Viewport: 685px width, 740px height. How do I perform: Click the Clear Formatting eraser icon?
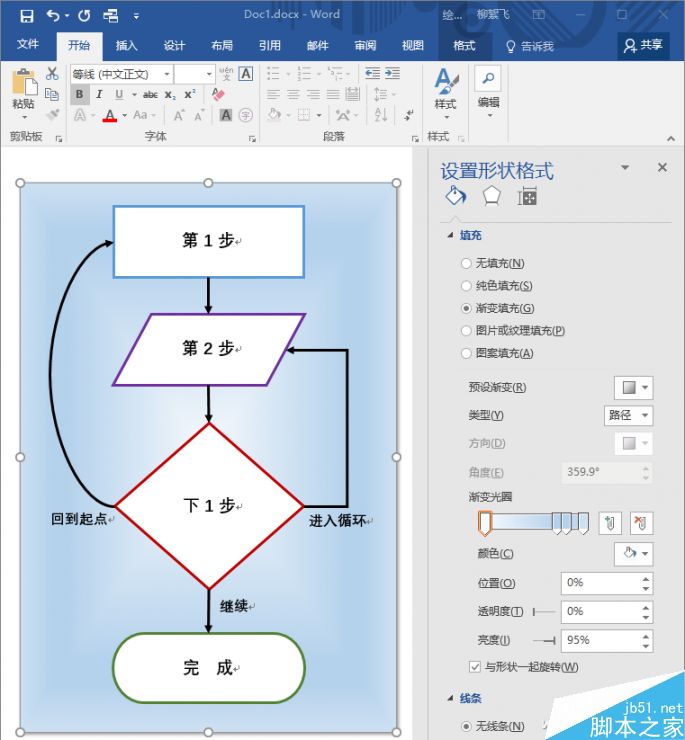(x=218, y=94)
